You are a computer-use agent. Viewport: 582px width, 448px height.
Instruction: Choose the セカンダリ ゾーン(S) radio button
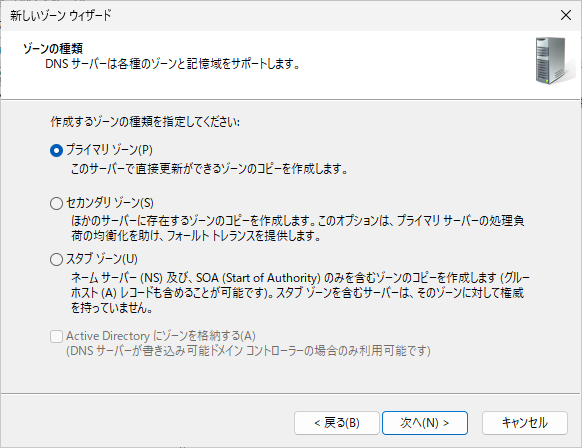(56, 203)
